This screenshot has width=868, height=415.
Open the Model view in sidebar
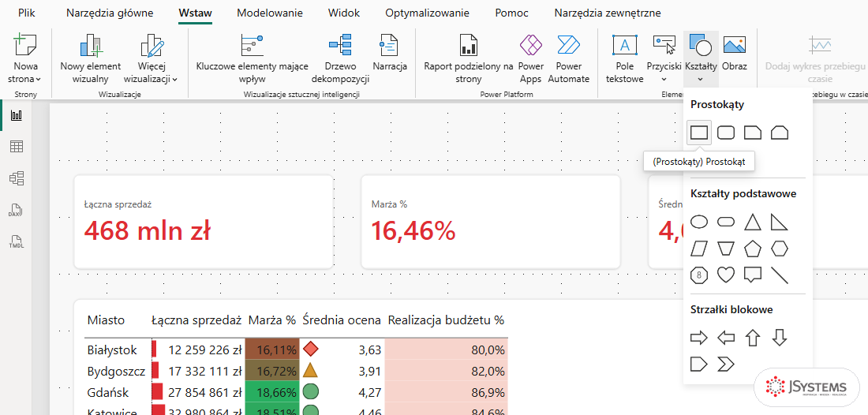pyautogui.click(x=17, y=178)
